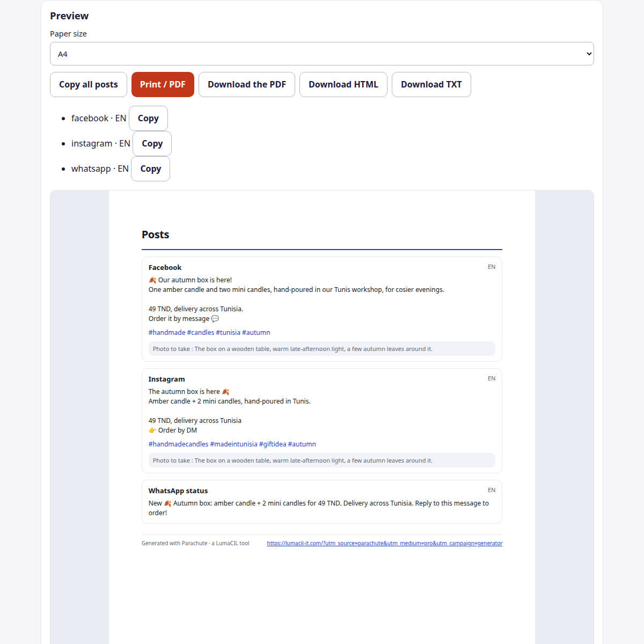Click the #candles hashtag in Facebook post
This screenshot has width=644, height=644.
coord(201,332)
